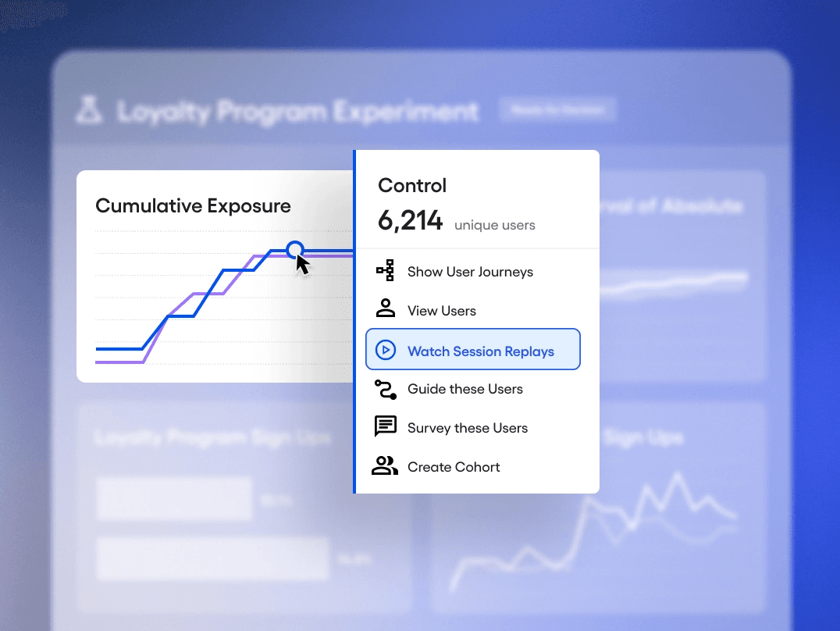Click the person icon for View Users
The height and width of the screenshot is (631, 840).
385,310
